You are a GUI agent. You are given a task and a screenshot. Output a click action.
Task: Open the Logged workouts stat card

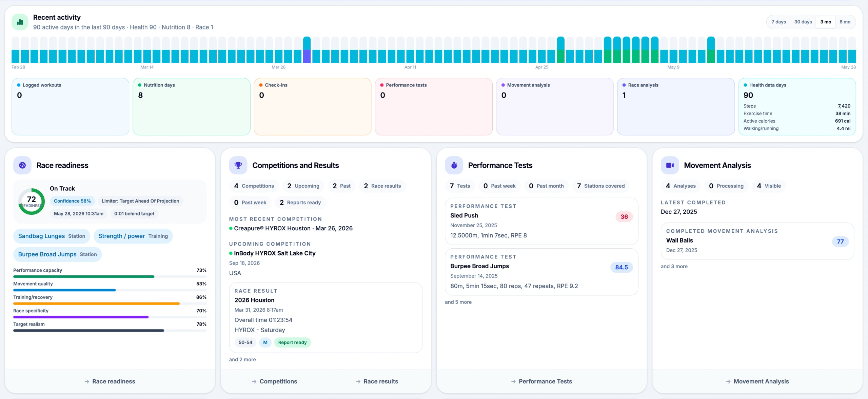(x=71, y=107)
